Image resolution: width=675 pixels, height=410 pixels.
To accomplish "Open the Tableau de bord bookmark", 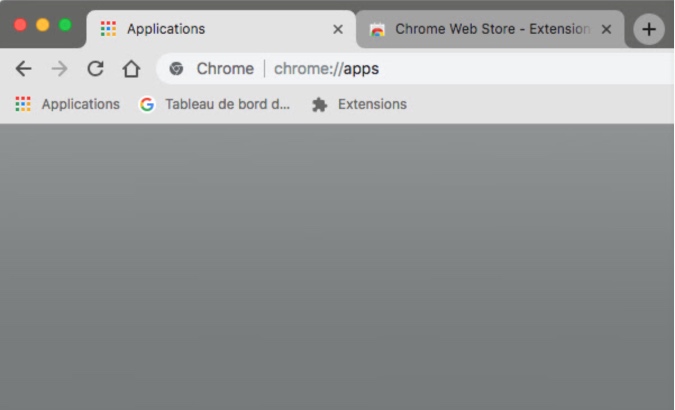I will click(x=226, y=104).
